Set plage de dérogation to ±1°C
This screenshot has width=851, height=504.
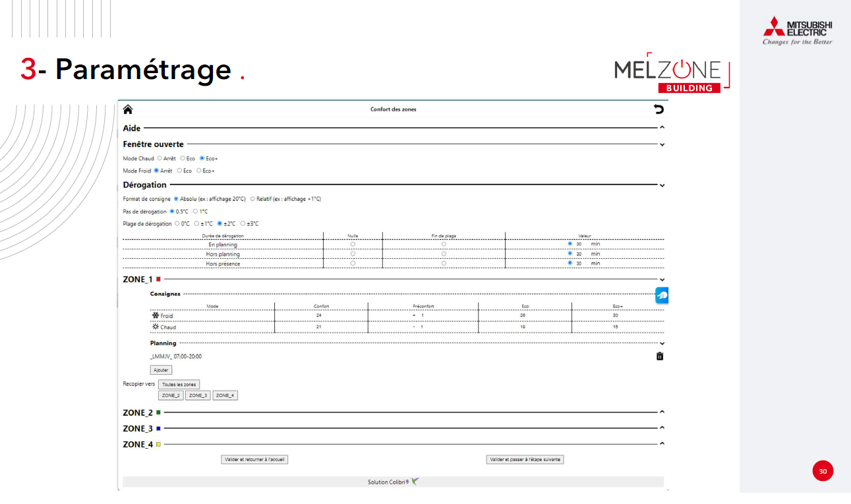coord(196,223)
